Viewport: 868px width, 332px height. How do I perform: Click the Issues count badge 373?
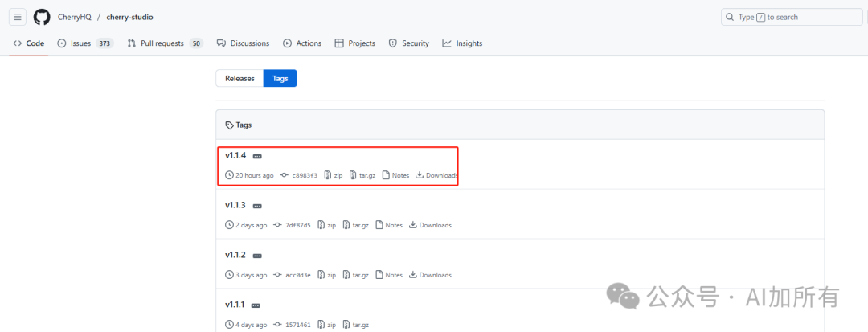[104, 43]
